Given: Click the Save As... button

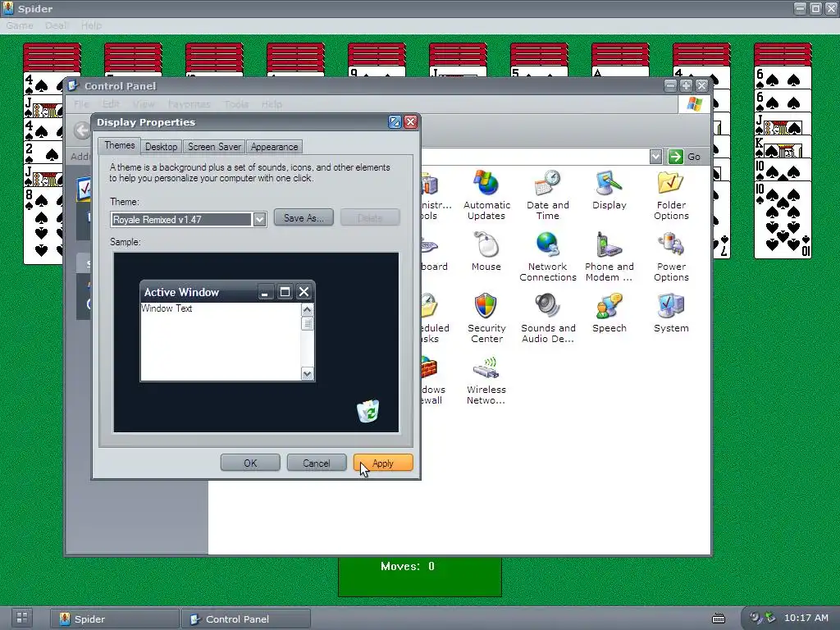Looking at the screenshot, I should (304, 217).
